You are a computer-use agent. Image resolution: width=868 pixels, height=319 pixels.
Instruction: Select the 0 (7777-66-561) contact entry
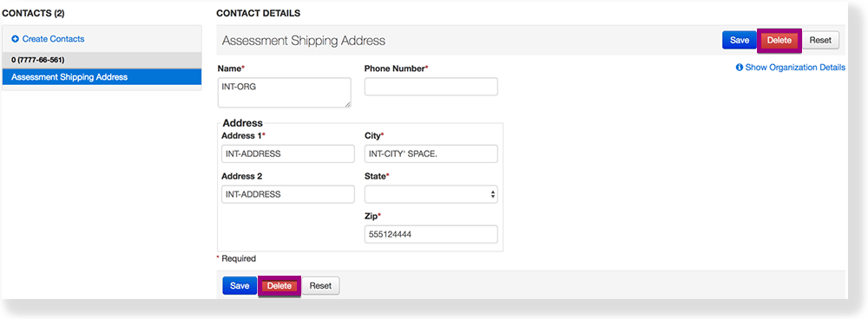pos(102,60)
